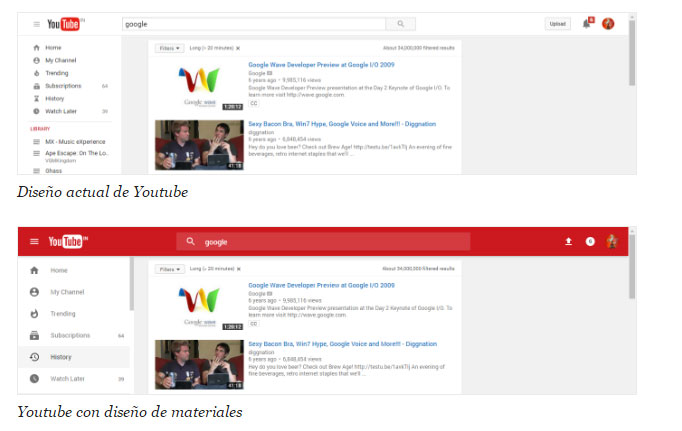Click the upload arrow icon in red header
This screenshot has height=431, width=682.
click(568, 241)
